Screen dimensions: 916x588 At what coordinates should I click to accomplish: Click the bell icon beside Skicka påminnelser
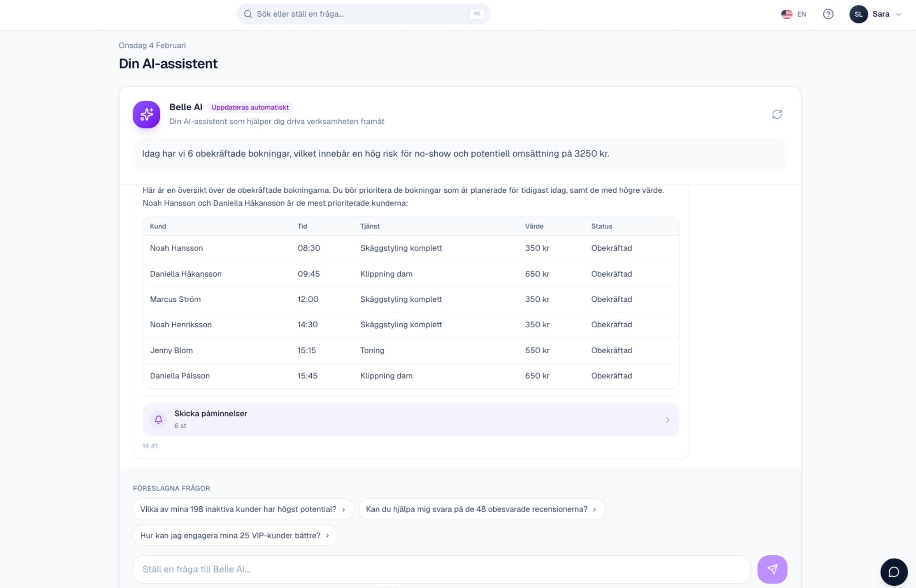coord(158,419)
